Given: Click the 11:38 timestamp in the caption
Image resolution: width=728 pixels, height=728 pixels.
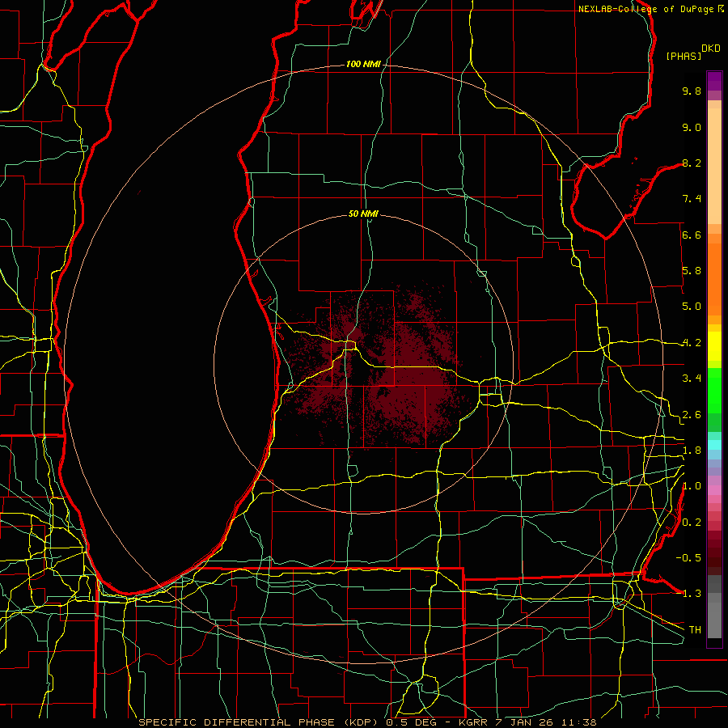Looking at the screenshot, I should pos(580,722).
